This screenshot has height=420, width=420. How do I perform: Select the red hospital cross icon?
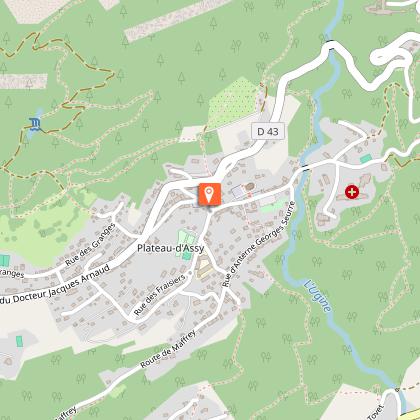352,192
